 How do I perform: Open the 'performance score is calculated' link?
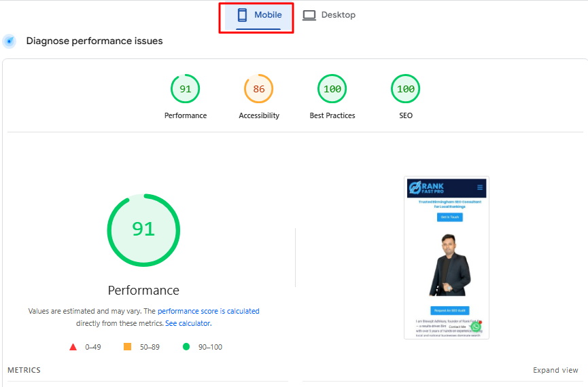tap(209, 311)
